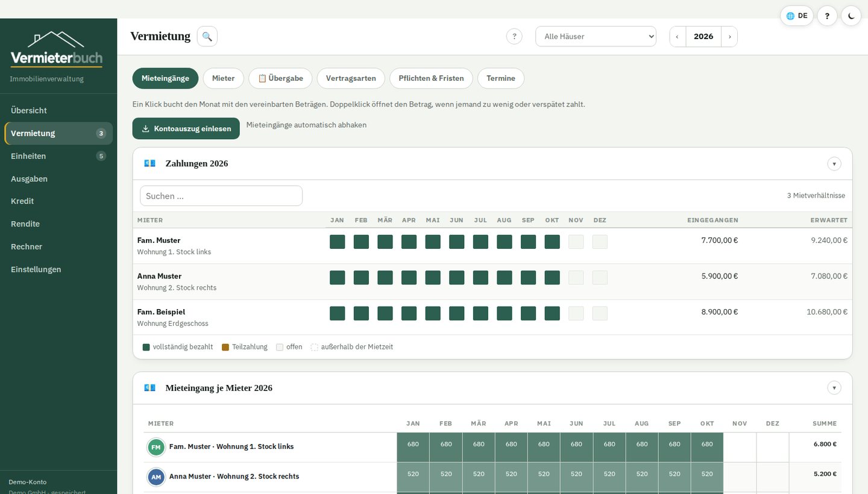Open the Pflichten & Fristen tab
The image size is (868, 494).
[x=431, y=78]
